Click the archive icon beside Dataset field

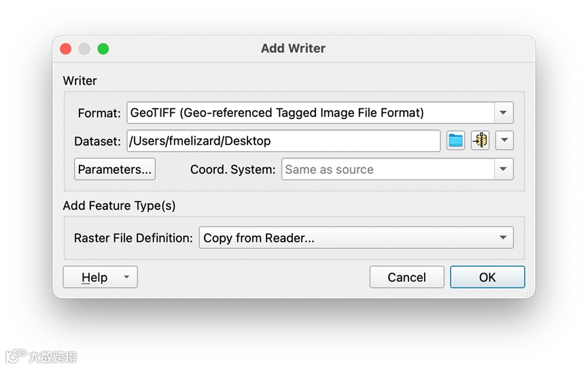coord(480,141)
